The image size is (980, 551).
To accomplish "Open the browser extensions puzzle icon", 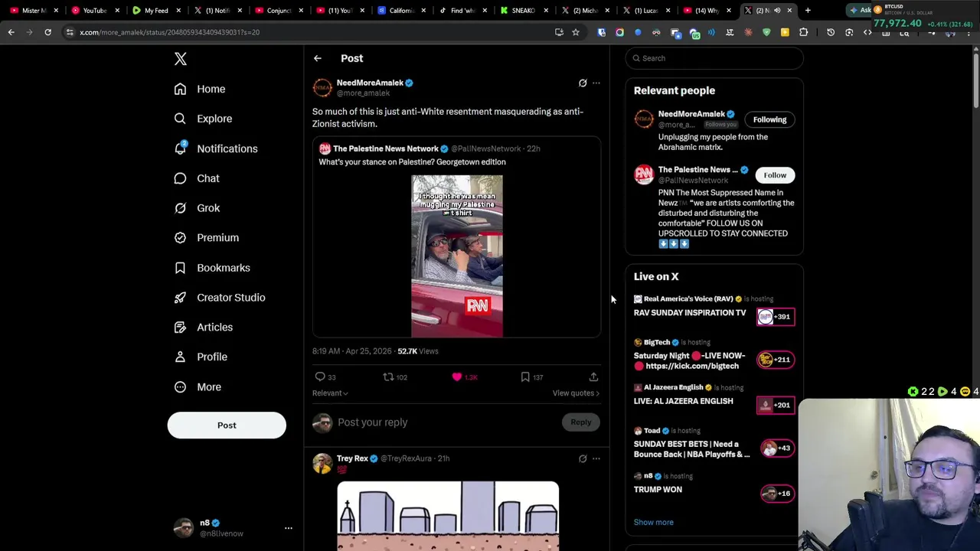I will (x=803, y=32).
